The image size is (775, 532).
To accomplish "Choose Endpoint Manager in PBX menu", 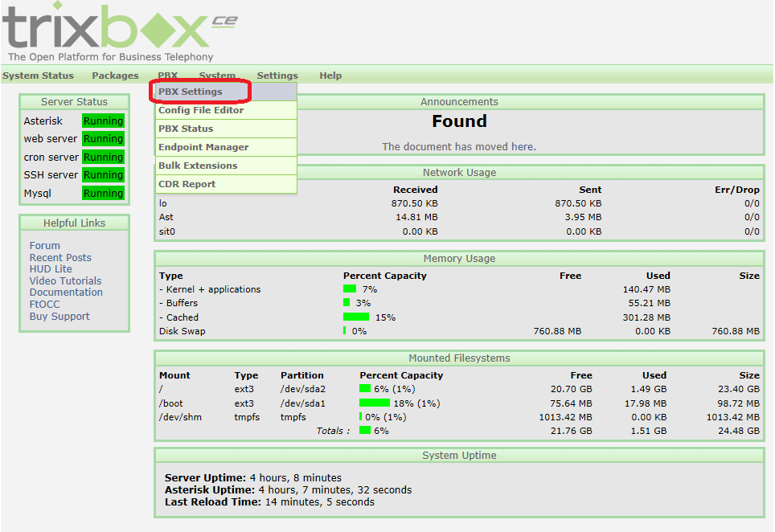I will 203,147.
